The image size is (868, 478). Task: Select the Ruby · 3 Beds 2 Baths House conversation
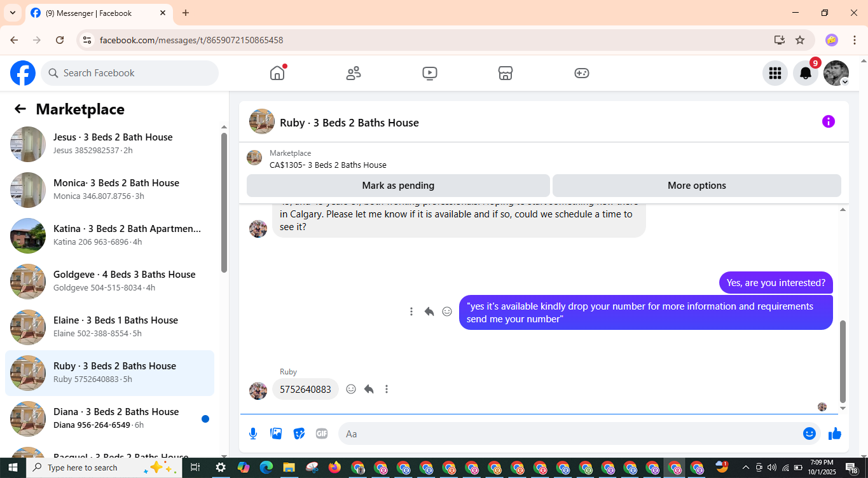[109, 373]
